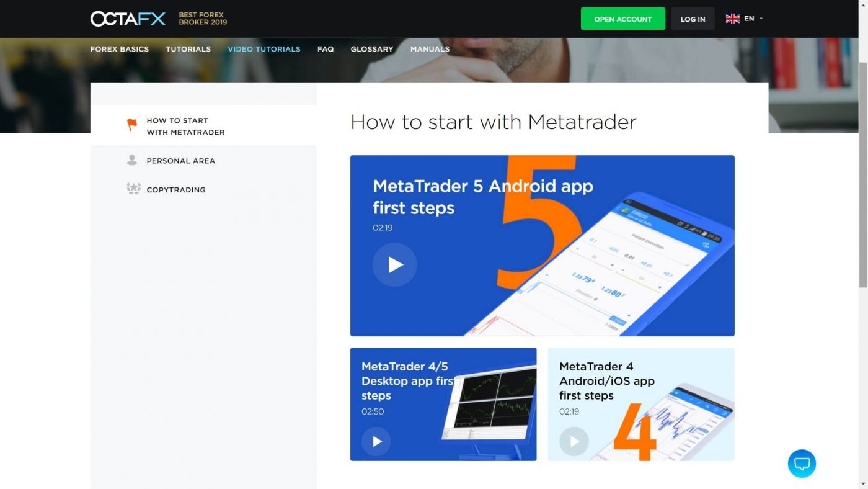Screen dimensions: 868x489
Task: Click the page vertical scrollbar thumb
Action: click(863, 175)
